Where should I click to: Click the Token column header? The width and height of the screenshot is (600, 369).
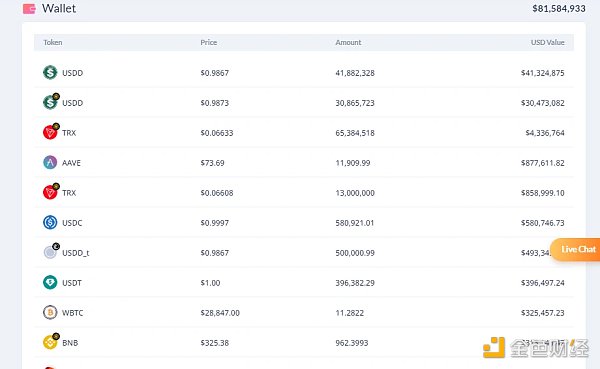click(53, 42)
